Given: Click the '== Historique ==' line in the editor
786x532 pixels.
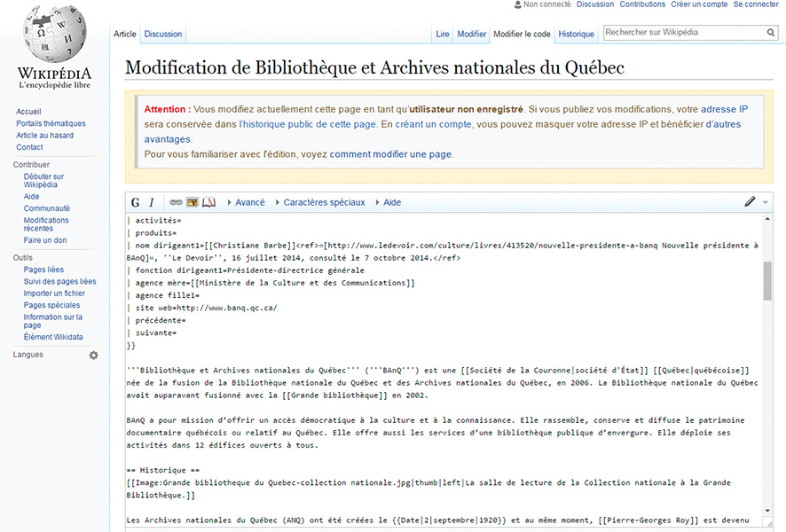Looking at the screenshot, I should click(x=163, y=471).
